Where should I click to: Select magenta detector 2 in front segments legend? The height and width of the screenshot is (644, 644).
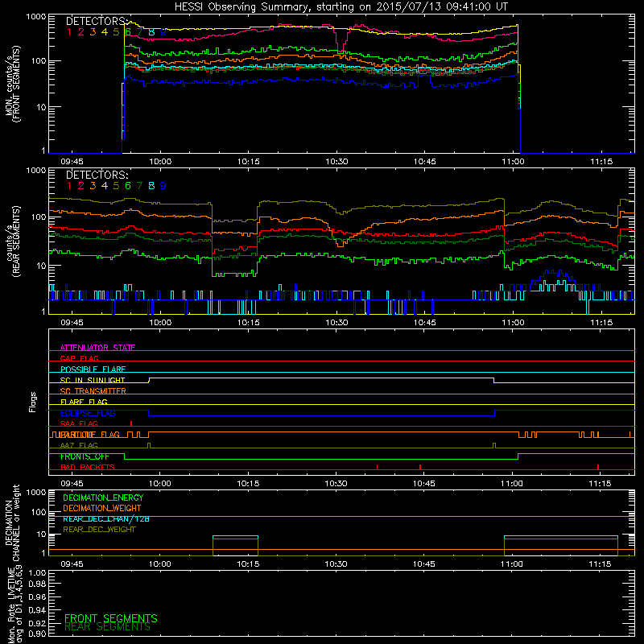(81, 32)
